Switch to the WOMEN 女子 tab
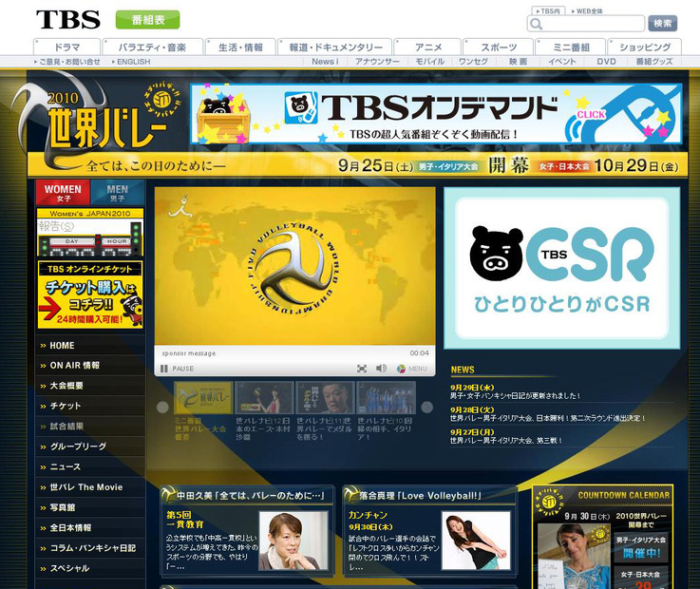The width and height of the screenshot is (700, 589). pyautogui.click(x=63, y=193)
